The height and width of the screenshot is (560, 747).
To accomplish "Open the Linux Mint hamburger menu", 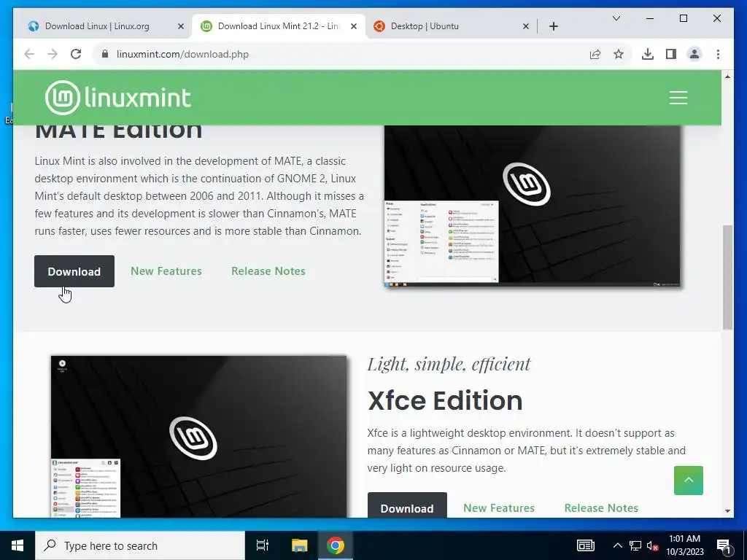I will click(x=678, y=98).
